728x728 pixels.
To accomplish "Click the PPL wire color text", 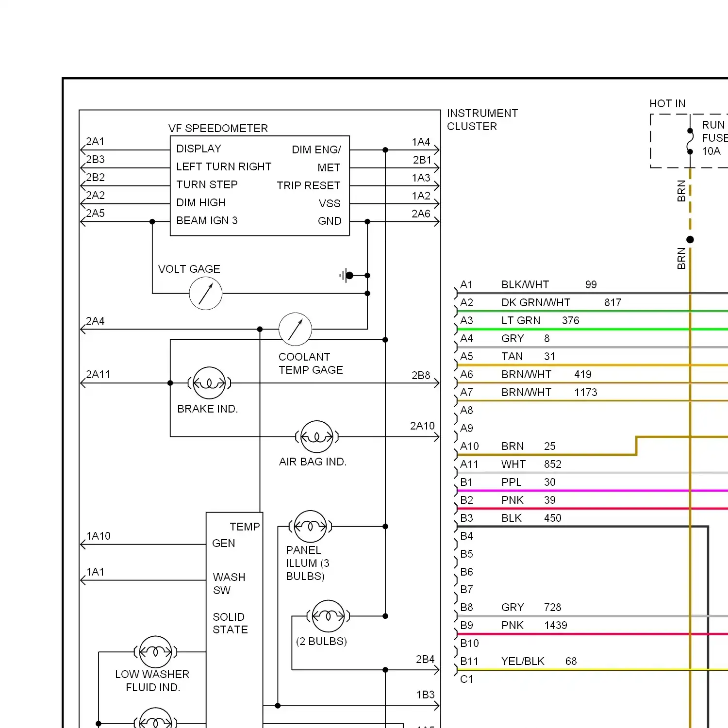I will [x=512, y=482].
